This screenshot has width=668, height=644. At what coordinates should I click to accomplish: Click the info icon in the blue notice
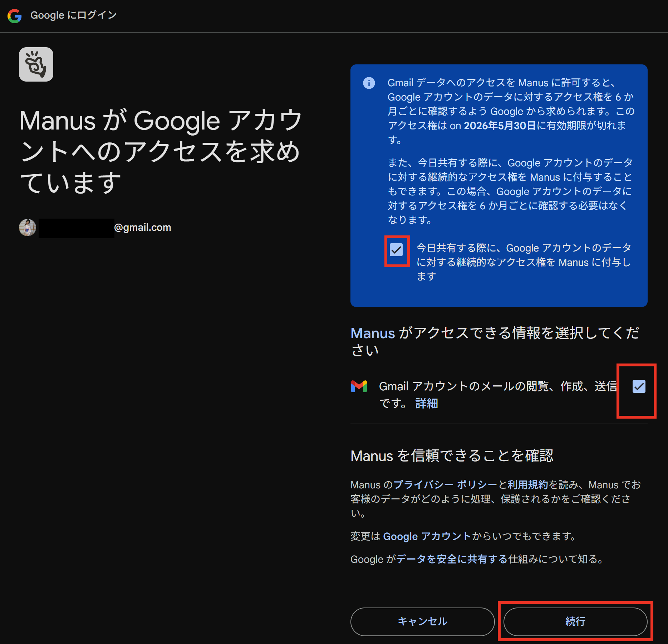(x=369, y=83)
